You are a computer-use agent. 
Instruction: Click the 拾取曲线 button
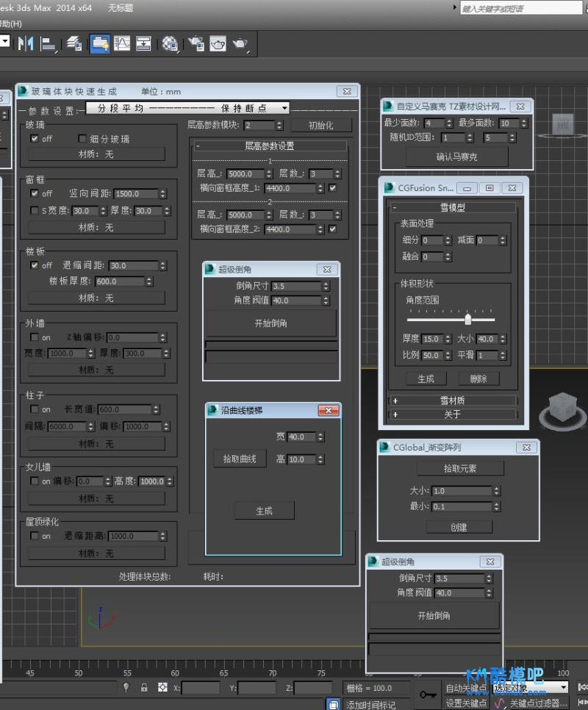(x=239, y=459)
